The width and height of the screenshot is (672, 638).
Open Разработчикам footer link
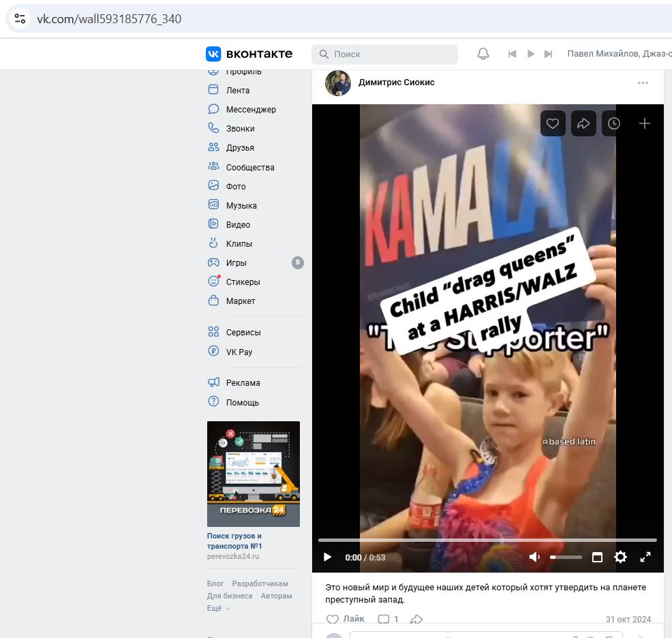(x=260, y=583)
